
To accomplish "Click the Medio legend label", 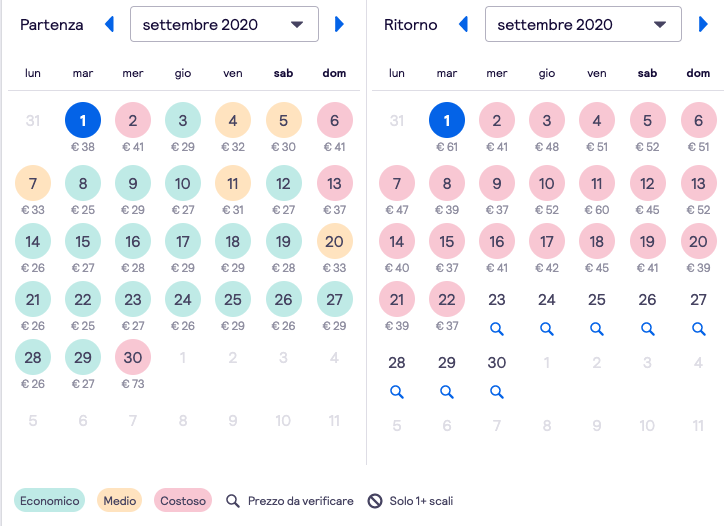I will (119, 500).
